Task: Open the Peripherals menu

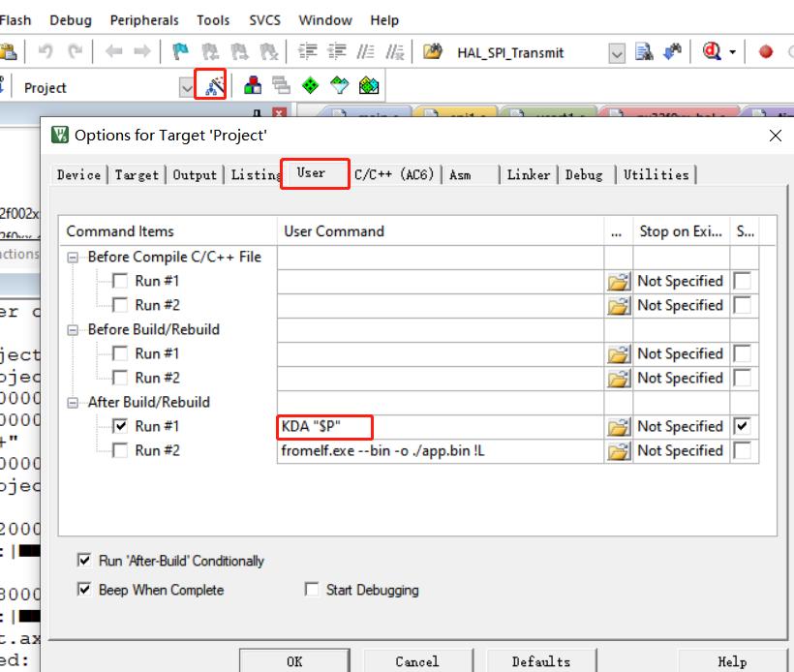Action: (144, 19)
